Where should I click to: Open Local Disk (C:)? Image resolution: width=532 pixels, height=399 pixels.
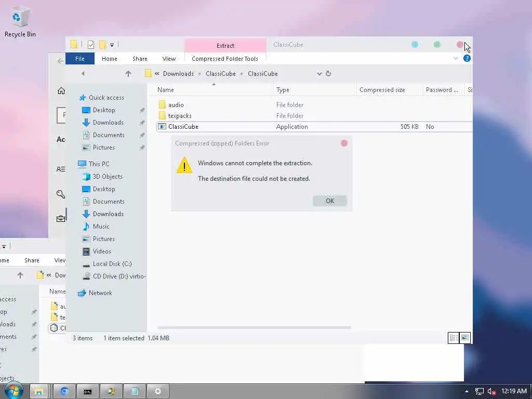click(x=112, y=264)
